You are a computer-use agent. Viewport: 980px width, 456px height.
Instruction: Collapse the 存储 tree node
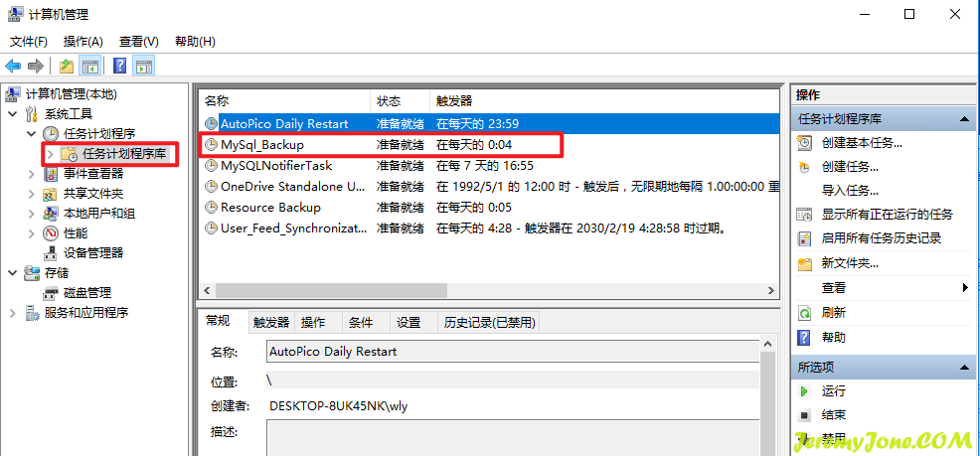click(x=13, y=273)
